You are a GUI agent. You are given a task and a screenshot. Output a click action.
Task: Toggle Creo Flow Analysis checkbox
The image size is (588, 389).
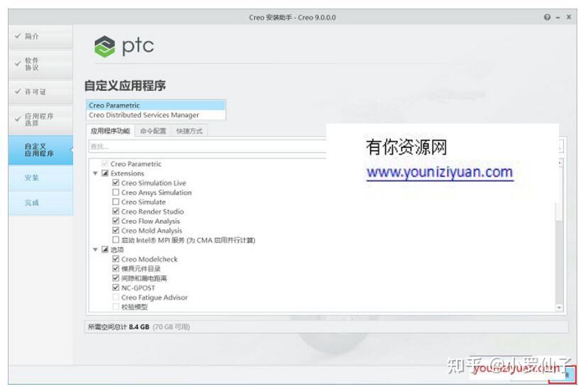tap(116, 221)
